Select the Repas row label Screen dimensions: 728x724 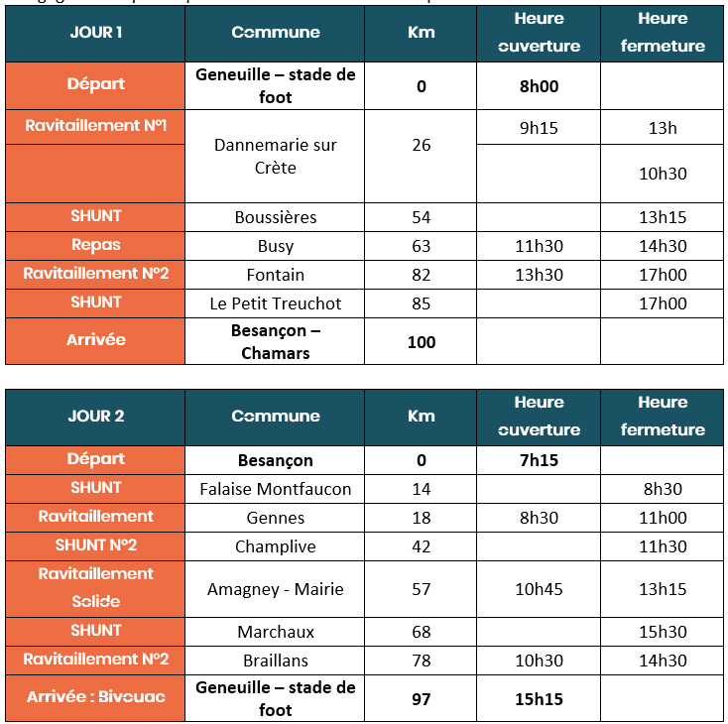pyautogui.click(x=95, y=246)
